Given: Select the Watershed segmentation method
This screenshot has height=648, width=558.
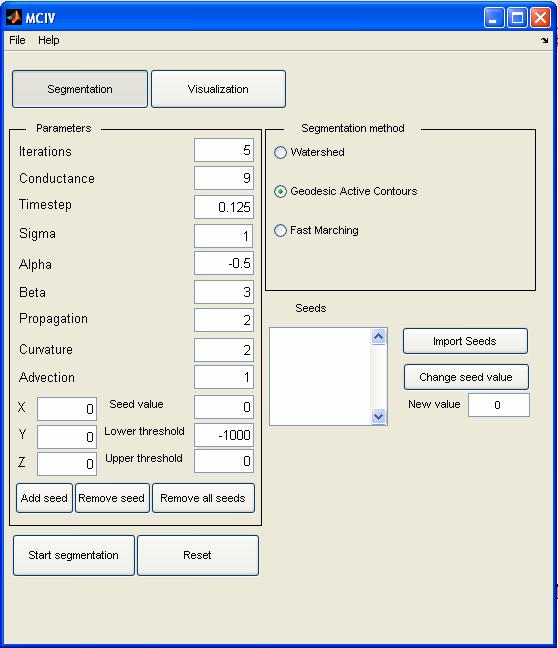Looking at the screenshot, I should (x=280, y=152).
